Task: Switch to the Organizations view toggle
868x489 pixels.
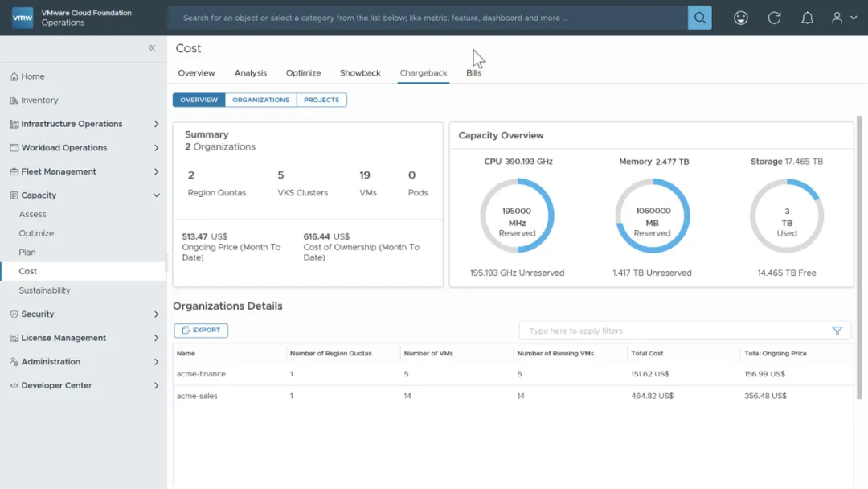Action: click(260, 100)
